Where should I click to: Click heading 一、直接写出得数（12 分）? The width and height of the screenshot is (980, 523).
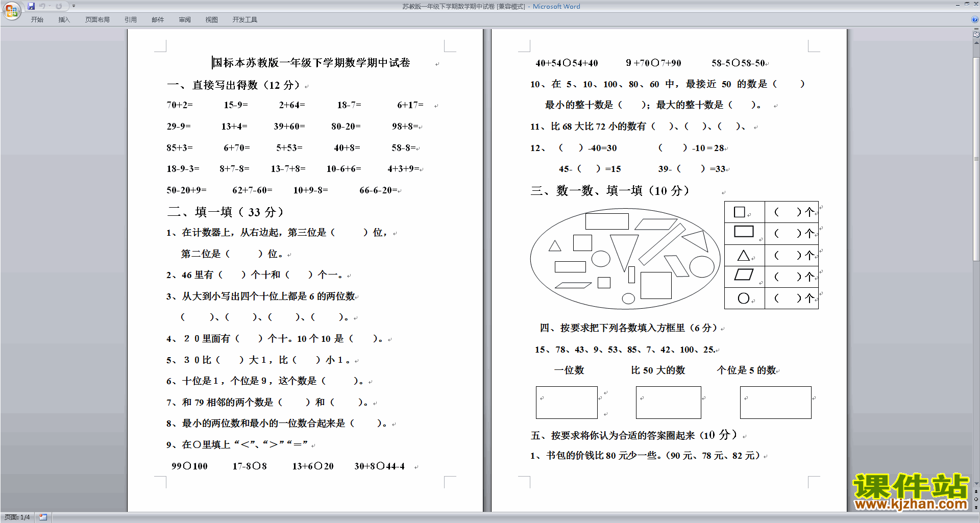[234, 85]
